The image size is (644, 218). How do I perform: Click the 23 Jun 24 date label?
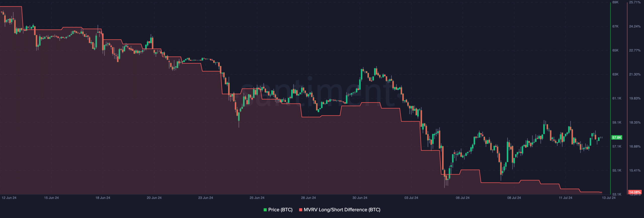click(206, 198)
